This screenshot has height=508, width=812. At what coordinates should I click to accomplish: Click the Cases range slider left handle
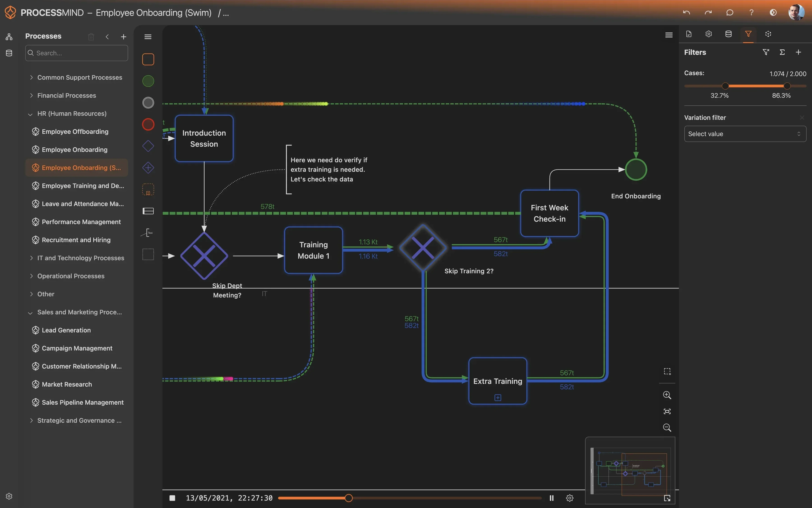(x=725, y=86)
